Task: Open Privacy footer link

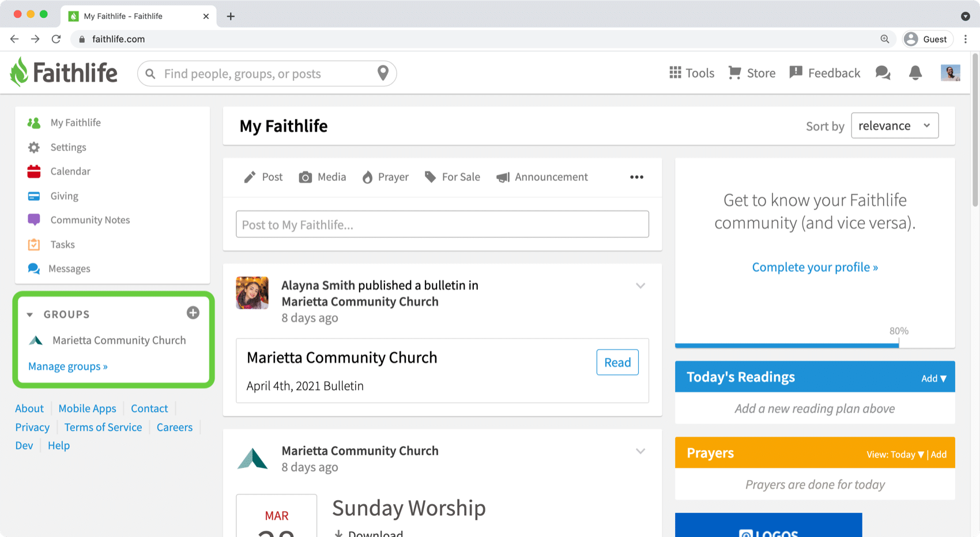Action: pyautogui.click(x=32, y=428)
